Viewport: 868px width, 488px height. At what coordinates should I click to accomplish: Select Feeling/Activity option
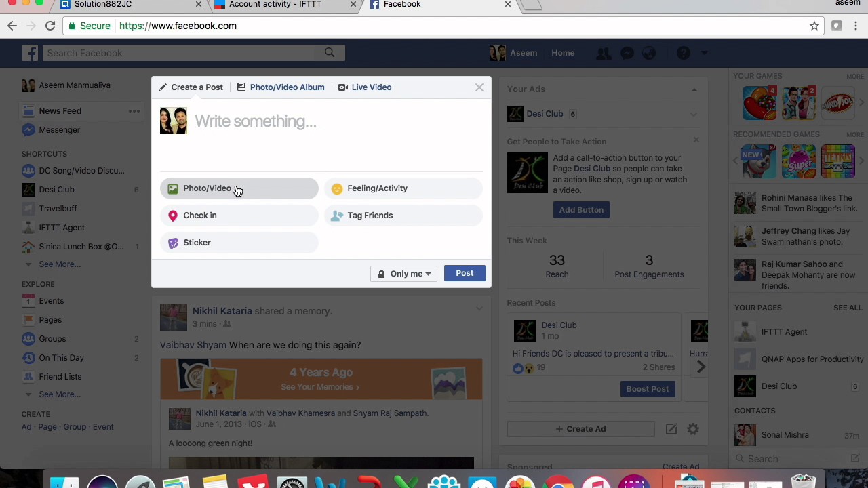(403, 188)
